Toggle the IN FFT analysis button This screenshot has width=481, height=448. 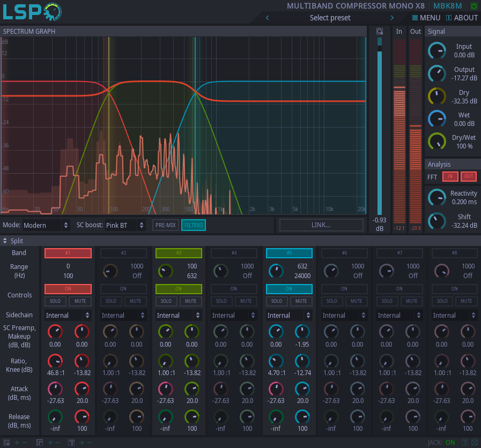tap(450, 176)
